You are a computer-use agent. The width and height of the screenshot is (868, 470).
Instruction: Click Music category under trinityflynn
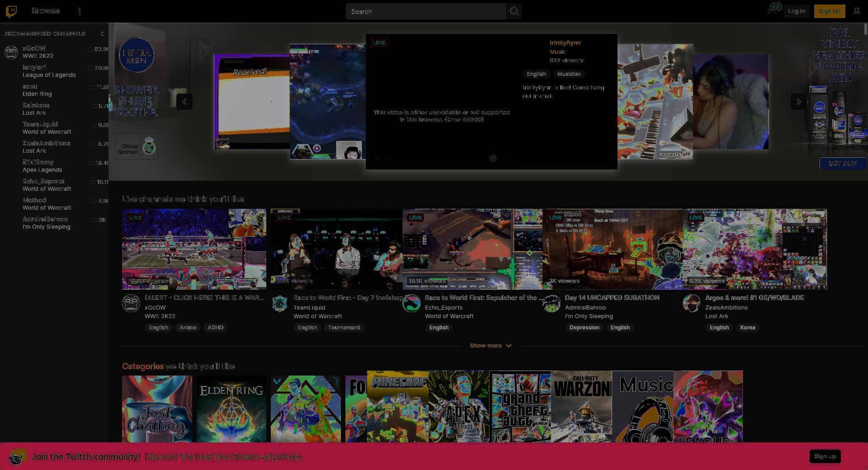(557, 52)
